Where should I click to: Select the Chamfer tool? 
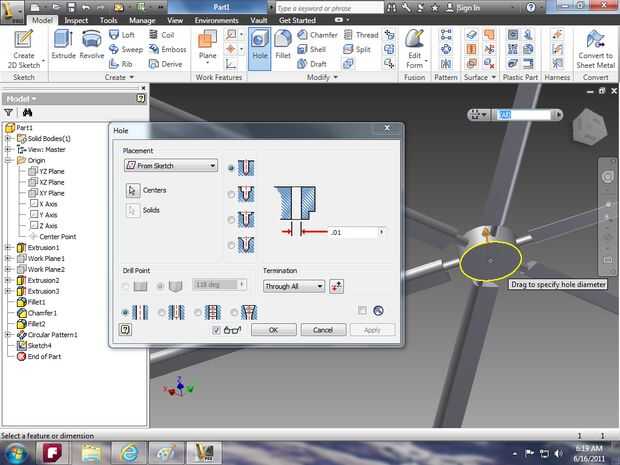tap(317, 35)
